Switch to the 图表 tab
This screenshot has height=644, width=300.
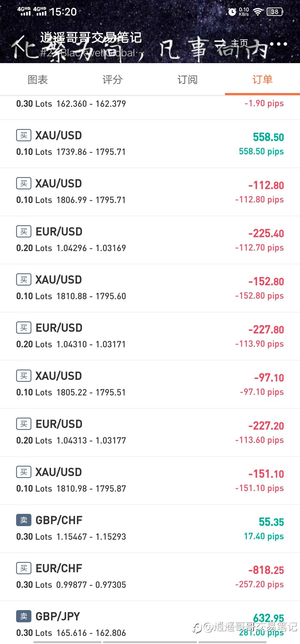point(38,80)
